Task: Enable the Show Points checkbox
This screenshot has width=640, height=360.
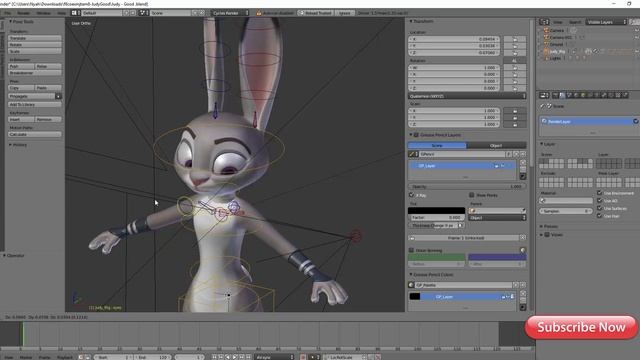Action: coord(471,195)
